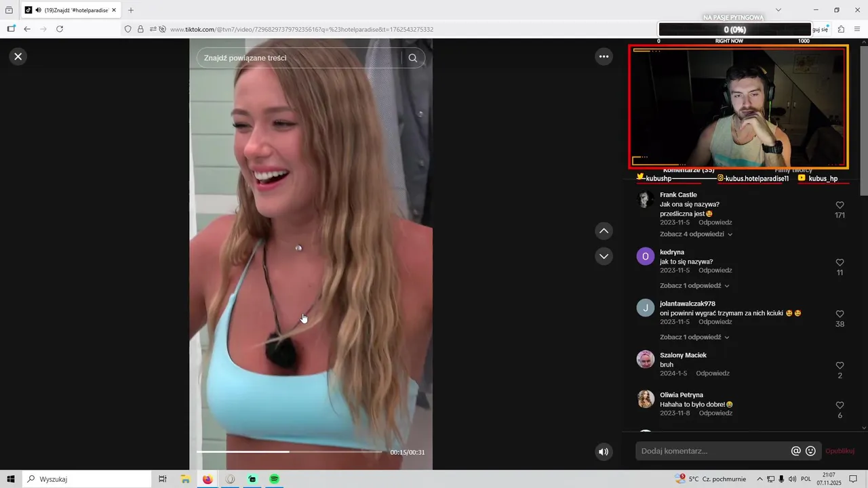
Task: Go to the previous video with up arrow
Action: click(604, 231)
